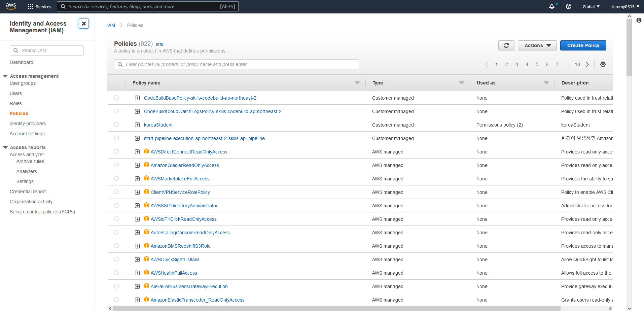This screenshot has height=311, width=644.
Task: Open User groups in the sidebar
Action: (x=23, y=83)
